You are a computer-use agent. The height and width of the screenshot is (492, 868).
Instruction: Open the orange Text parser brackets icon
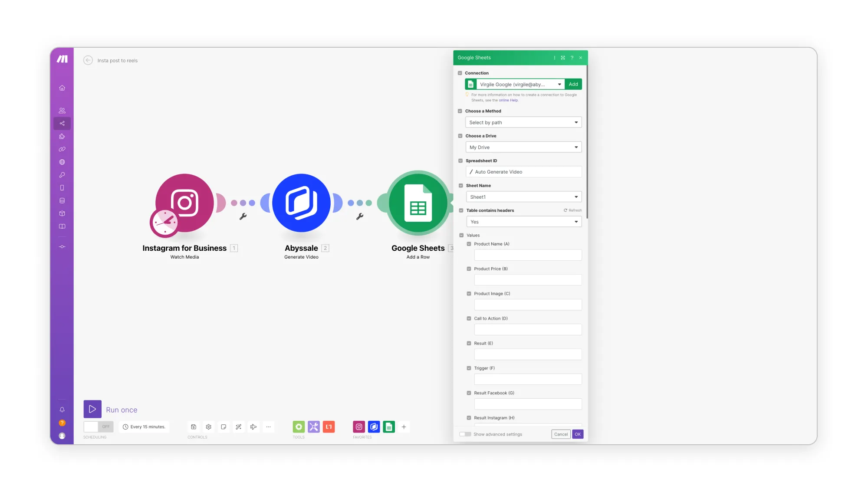(329, 427)
